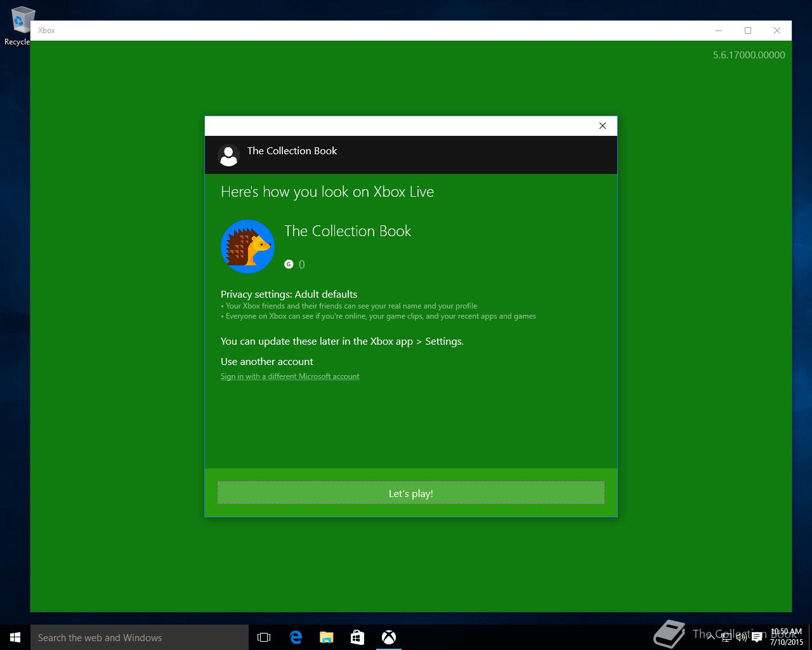
Task: Click the 'Your Xbox friends and their friends' privacy line
Action: (x=349, y=306)
